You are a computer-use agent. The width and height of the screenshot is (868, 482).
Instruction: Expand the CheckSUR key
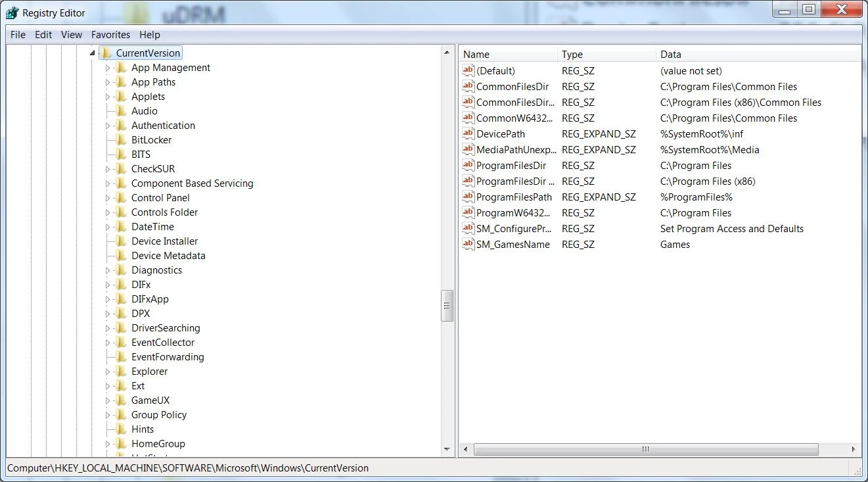click(108, 169)
